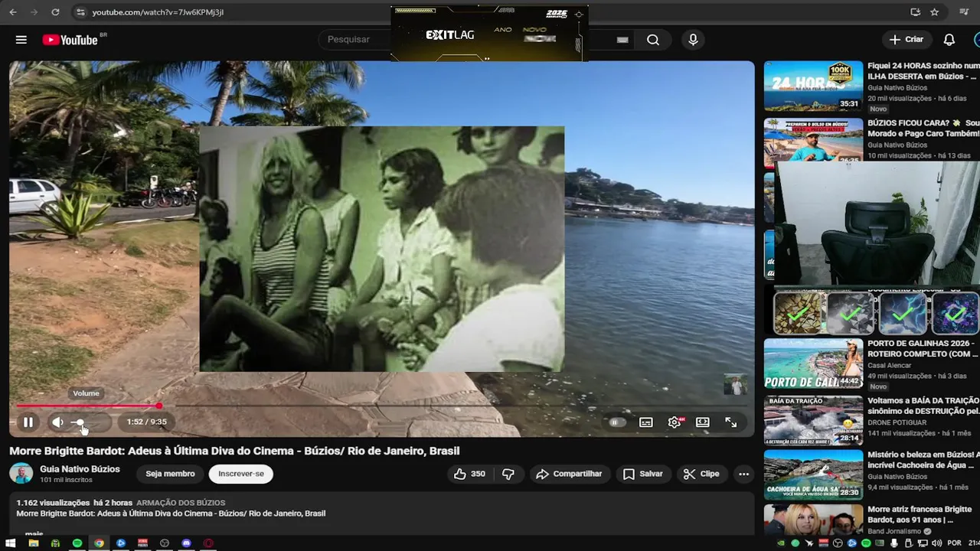
Task: Open Guia Nativo Búzios channel name link
Action: click(80, 469)
